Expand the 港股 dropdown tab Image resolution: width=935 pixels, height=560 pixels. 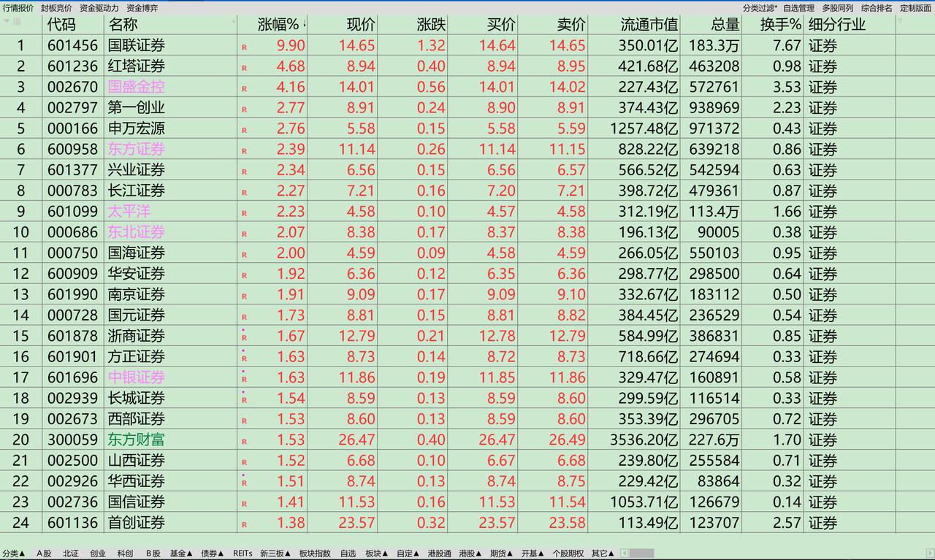[471, 553]
